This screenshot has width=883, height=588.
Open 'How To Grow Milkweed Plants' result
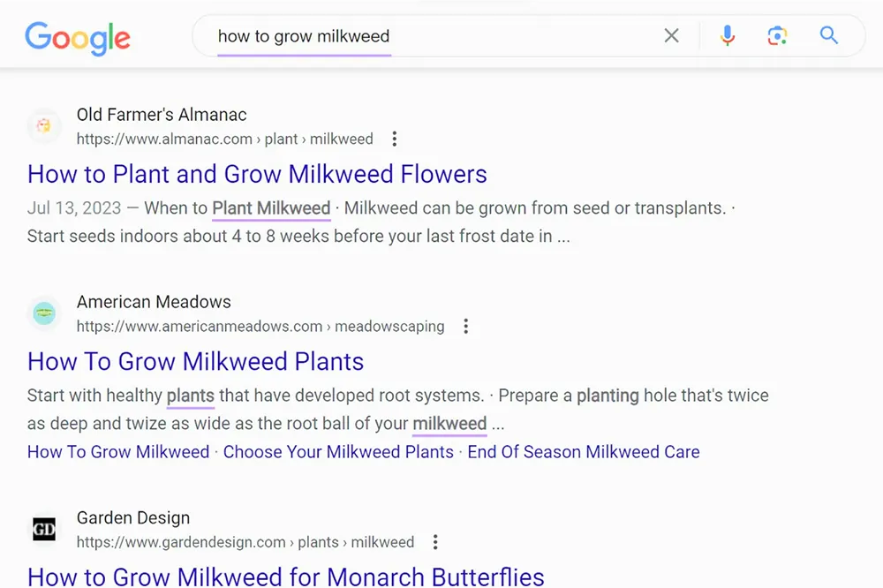pos(195,361)
